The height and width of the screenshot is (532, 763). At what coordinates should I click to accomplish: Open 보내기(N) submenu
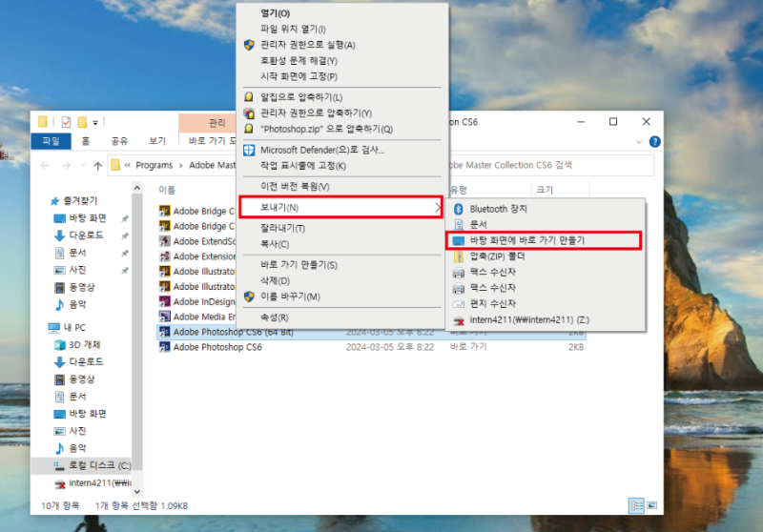click(341, 208)
